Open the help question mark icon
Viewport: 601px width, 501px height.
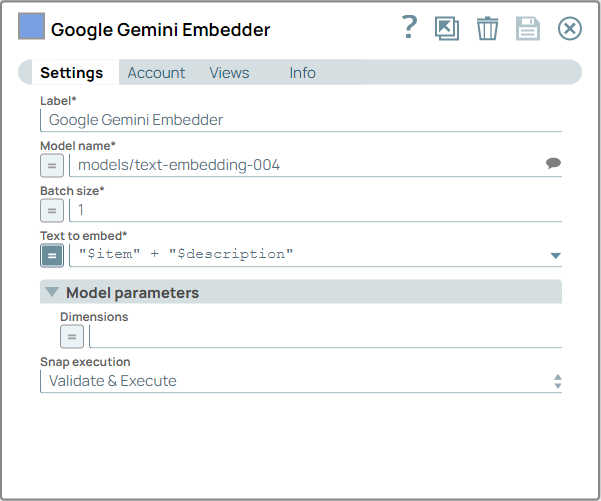409,27
